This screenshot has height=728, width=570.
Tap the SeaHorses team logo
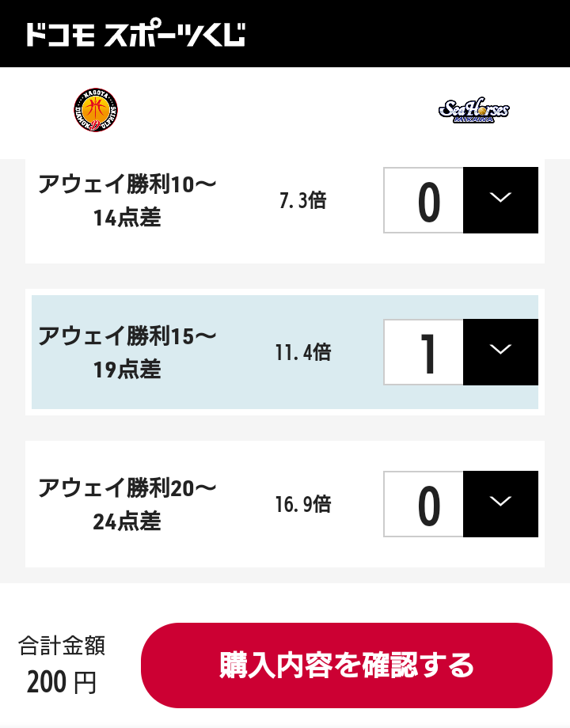[x=473, y=110]
